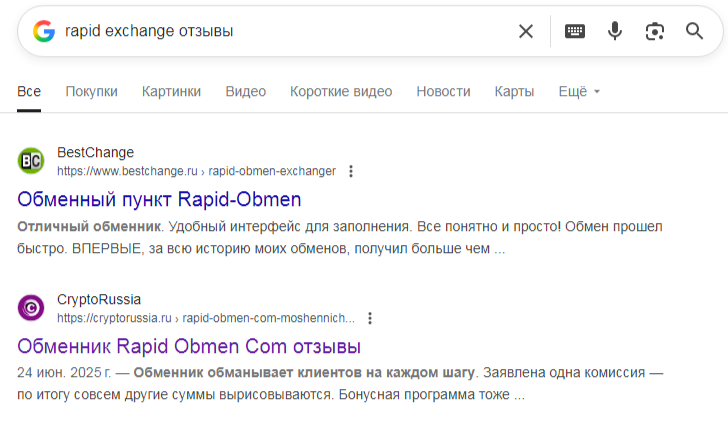The image size is (728, 422).
Task: Click the CryptoRussia favicon icon
Action: tap(31, 308)
